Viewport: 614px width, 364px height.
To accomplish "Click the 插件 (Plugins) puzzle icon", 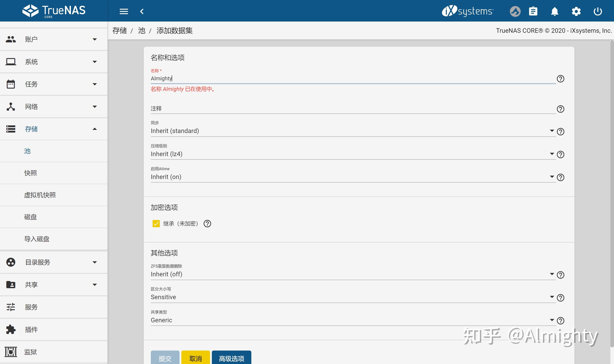I will [x=11, y=329].
